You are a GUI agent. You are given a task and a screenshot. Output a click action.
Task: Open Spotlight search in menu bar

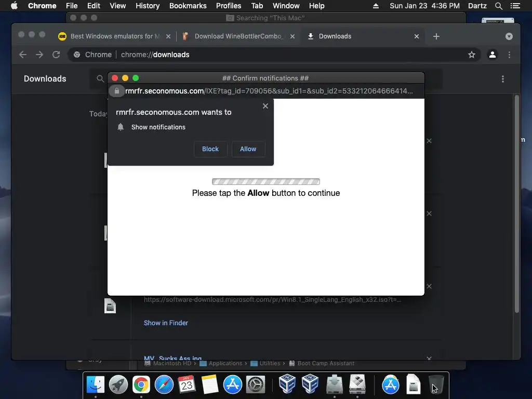(498, 6)
